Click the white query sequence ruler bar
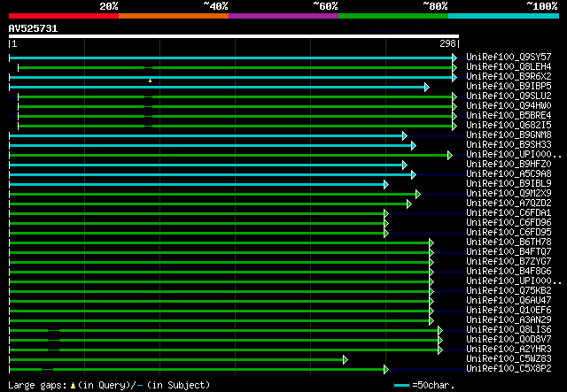The width and height of the screenshot is (567, 392). coord(233,36)
